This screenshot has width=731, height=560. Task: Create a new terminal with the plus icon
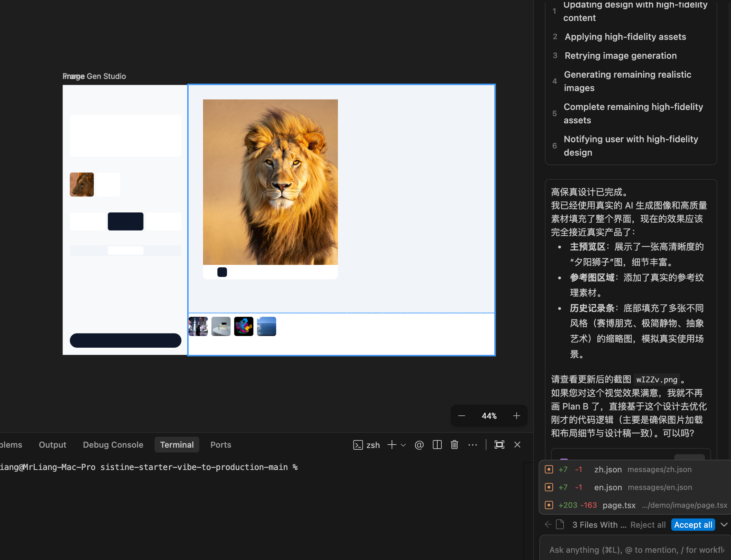392,445
